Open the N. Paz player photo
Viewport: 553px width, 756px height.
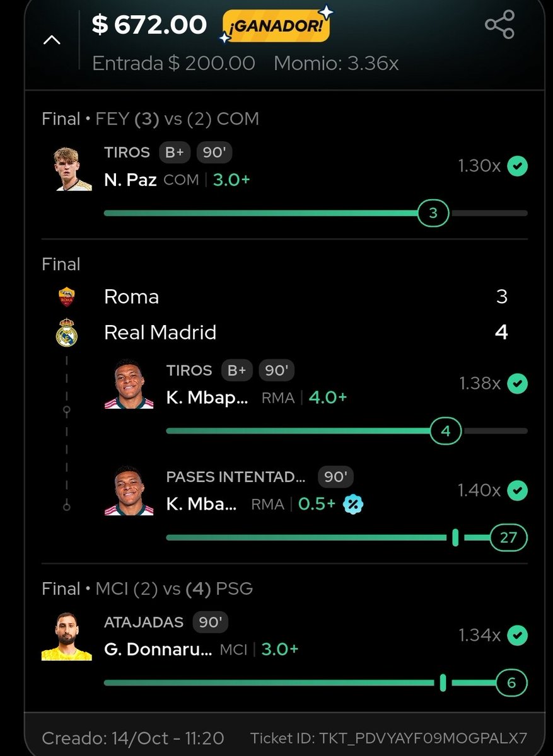tap(73, 168)
